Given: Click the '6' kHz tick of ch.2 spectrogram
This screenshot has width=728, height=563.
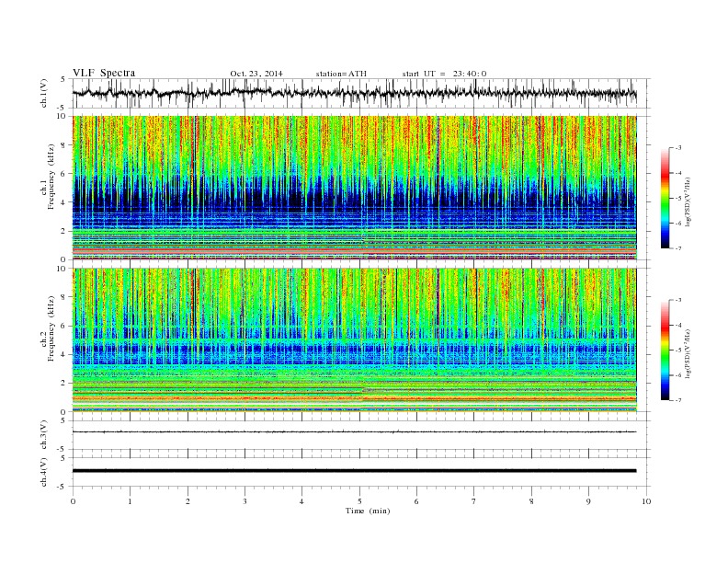Looking at the screenshot, I should pos(64,326).
